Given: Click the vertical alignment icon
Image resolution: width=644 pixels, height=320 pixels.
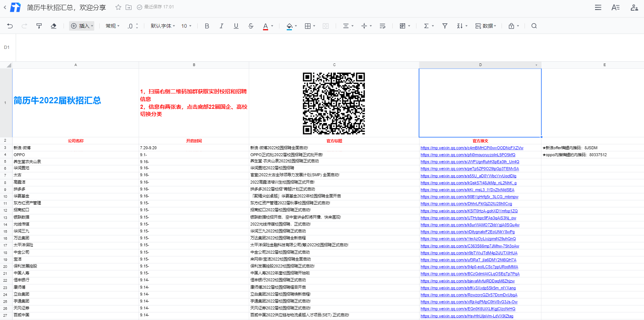Looking at the screenshot, I should pyautogui.click(x=364, y=26).
